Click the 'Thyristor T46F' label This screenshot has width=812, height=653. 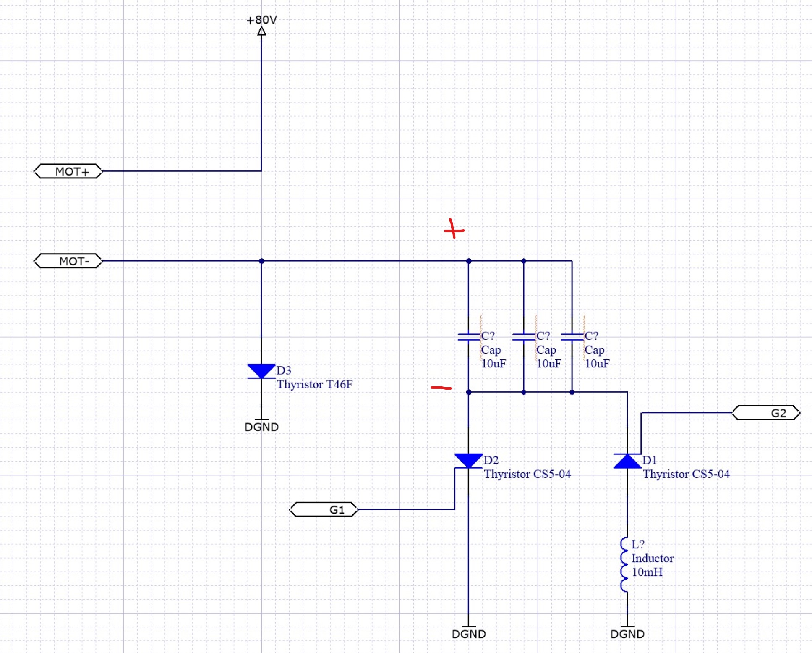[314, 384]
